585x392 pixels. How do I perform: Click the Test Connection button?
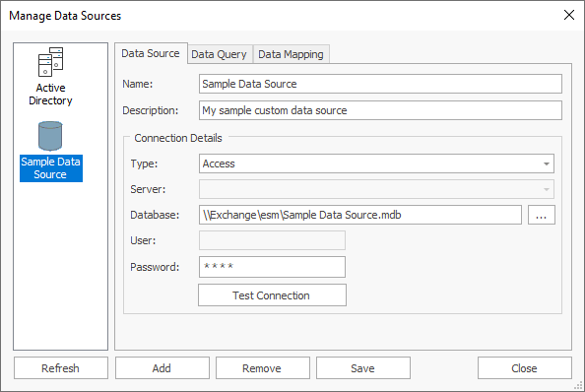click(x=272, y=295)
